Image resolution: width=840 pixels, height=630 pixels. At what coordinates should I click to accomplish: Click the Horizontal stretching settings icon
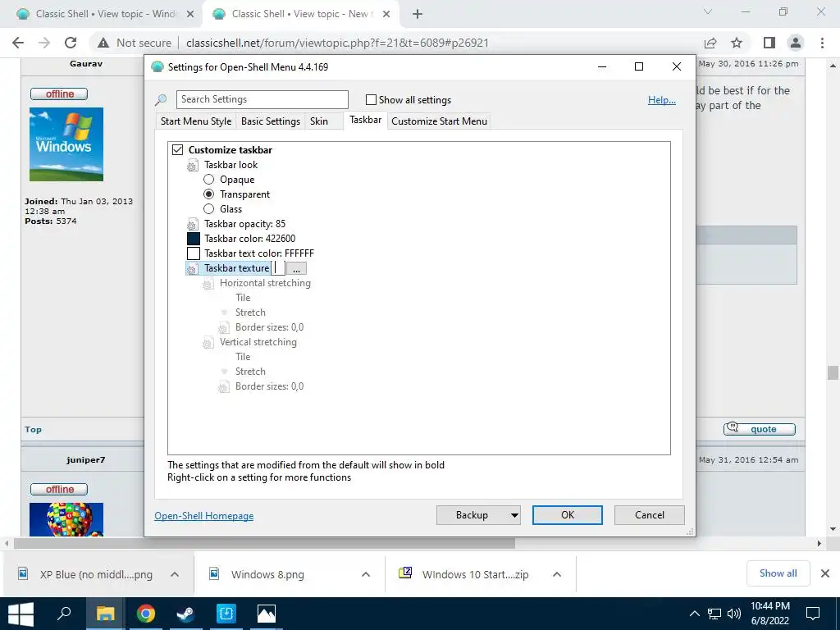pyautogui.click(x=208, y=283)
